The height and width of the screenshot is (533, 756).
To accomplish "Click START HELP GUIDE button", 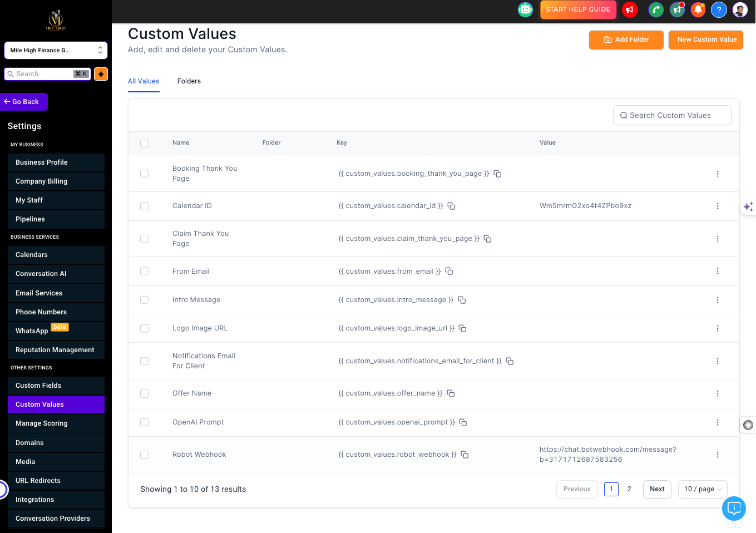I will 578,9.
